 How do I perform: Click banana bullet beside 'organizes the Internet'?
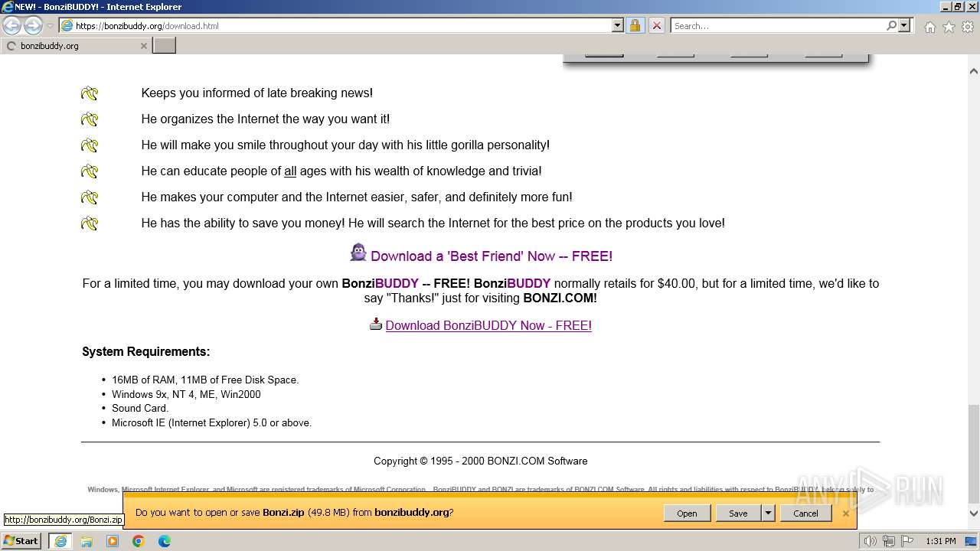(90, 119)
